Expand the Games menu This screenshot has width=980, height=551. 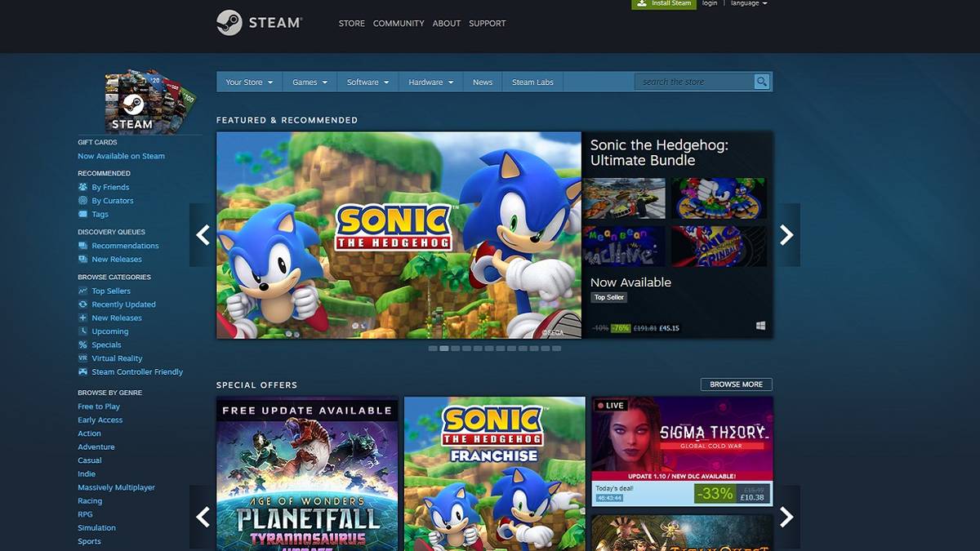(309, 82)
